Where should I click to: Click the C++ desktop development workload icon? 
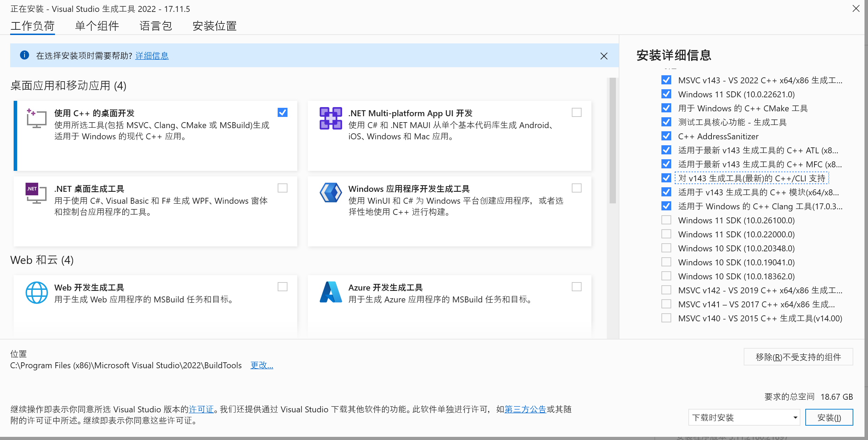pos(36,118)
